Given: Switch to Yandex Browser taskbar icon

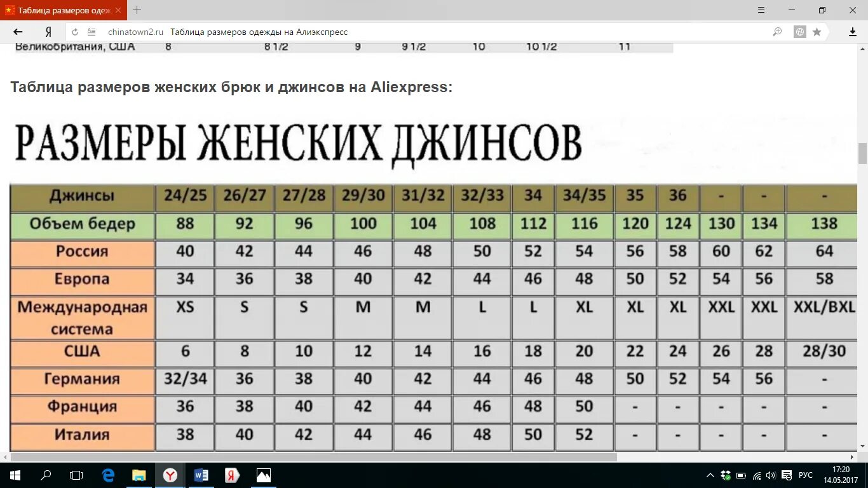Looking at the screenshot, I should (170, 475).
